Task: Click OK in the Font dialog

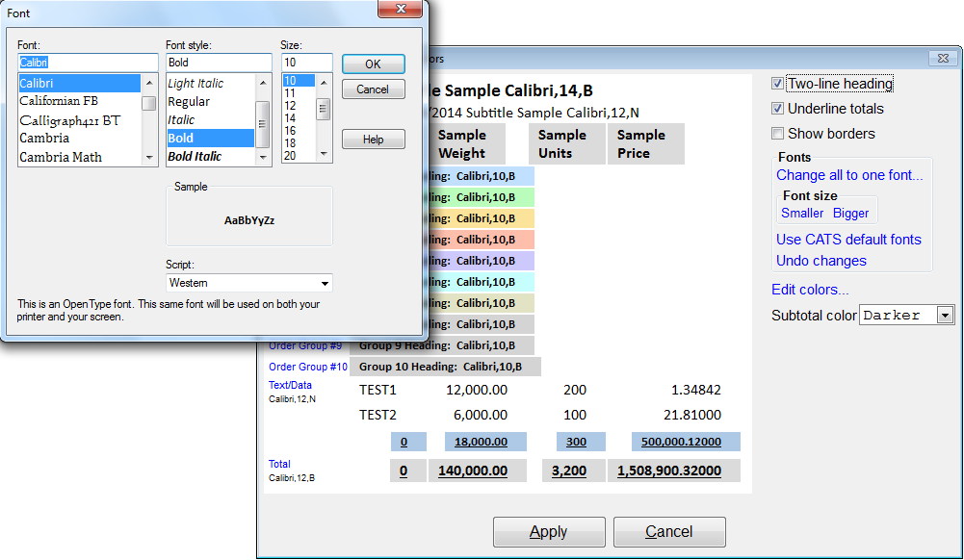Action: [x=374, y=64]
